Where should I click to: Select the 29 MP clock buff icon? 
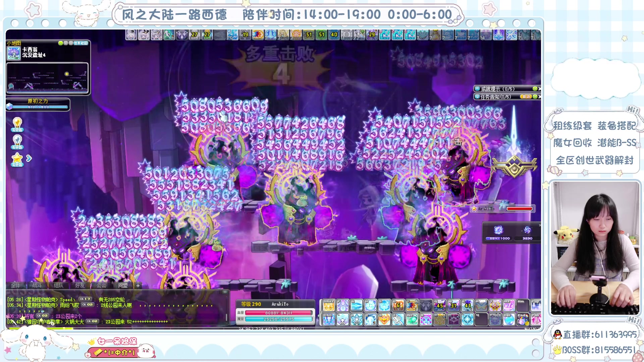tap(232, 35)
